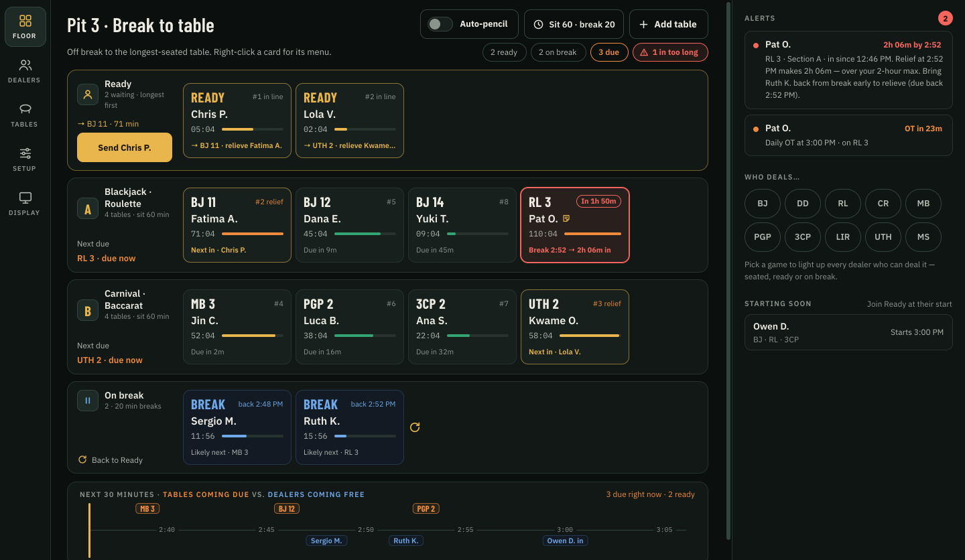Click the note icon beside Pat O.
Image resolution: width=965 pixels, height=560 pixels.
(x=566, y=219)
